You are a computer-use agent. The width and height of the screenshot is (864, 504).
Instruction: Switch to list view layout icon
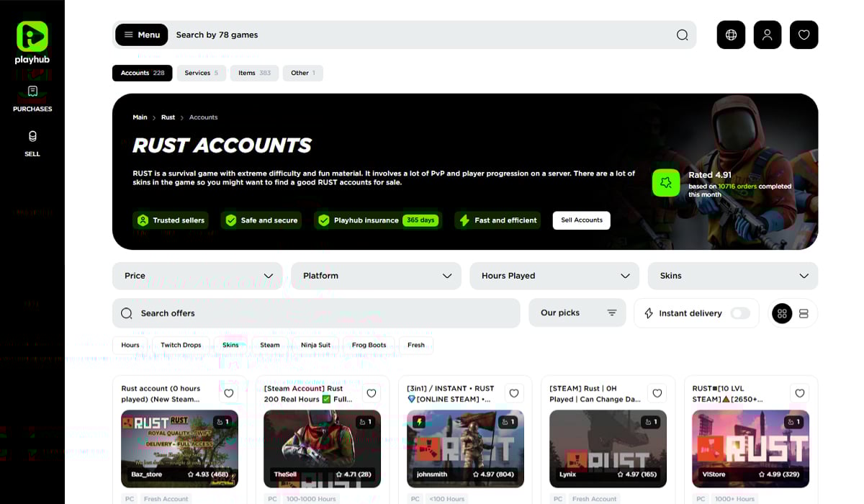(804, 312)
